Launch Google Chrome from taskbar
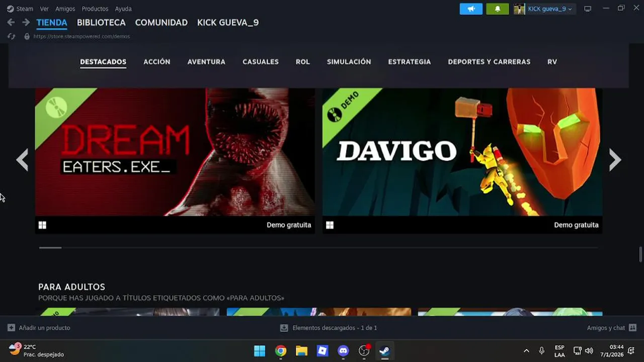644x362 pixels. pos(281,351)
